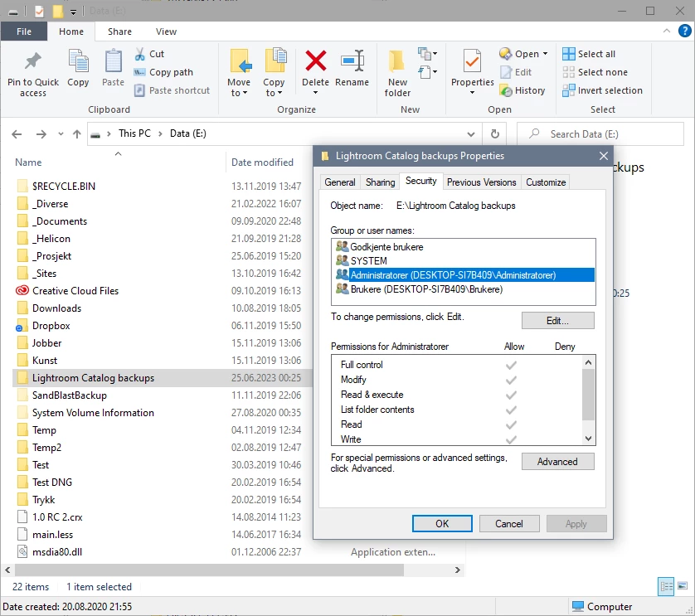Cancel the Properties dialog

coord(509,523)
